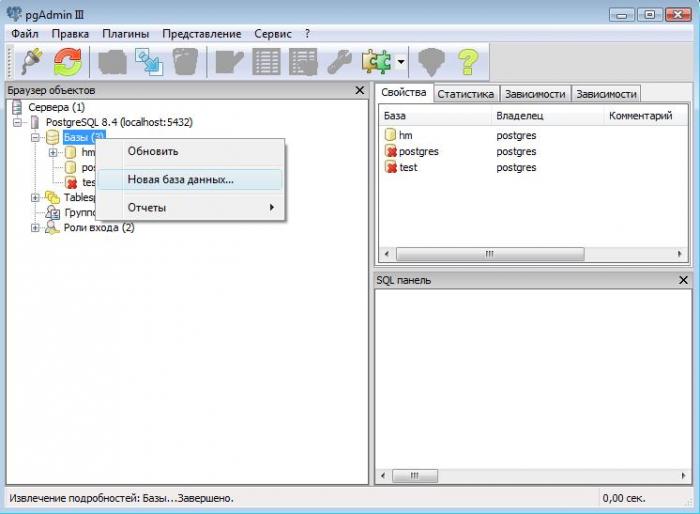Image resolution: width=700 pixels, height=514 pixels.
Task: Click the Базы database cylinder icon
Action: 52,137
